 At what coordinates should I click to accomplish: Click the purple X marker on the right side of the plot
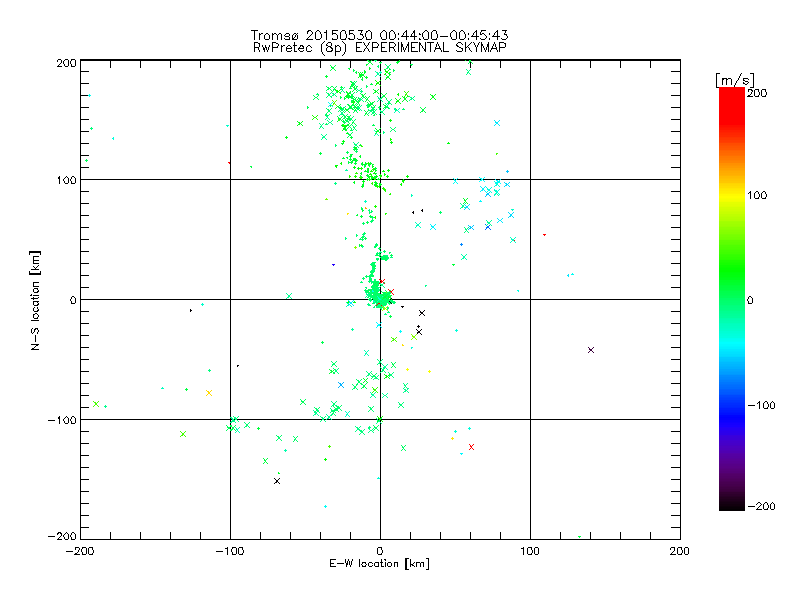coord(591,350)
